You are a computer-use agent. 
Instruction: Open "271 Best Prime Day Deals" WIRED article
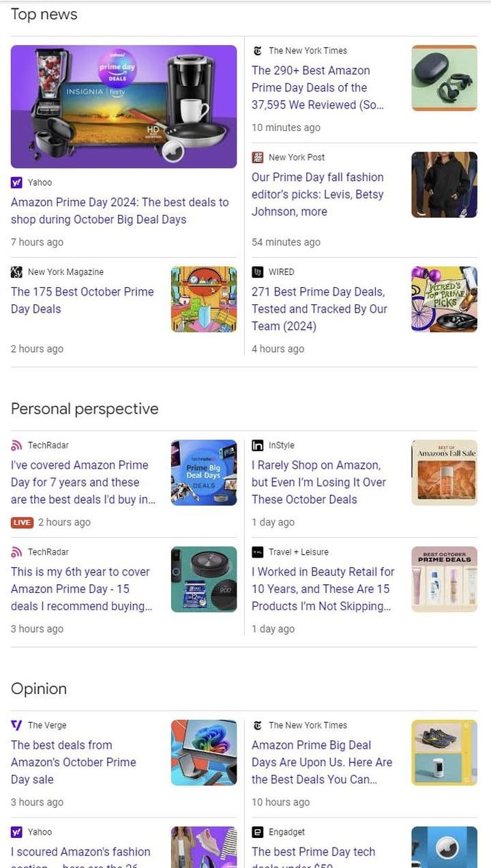[x=318, y=308]
